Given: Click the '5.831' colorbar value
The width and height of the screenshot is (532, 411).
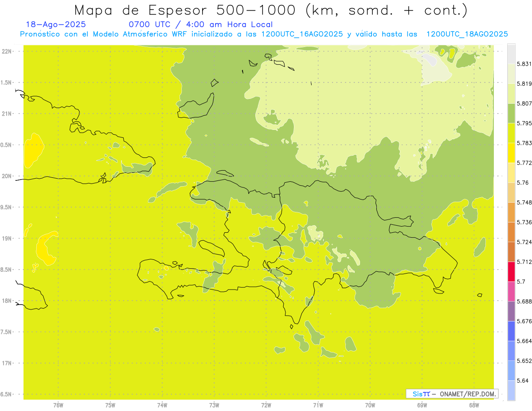Looking at the screenshot, I should (524, 64).
